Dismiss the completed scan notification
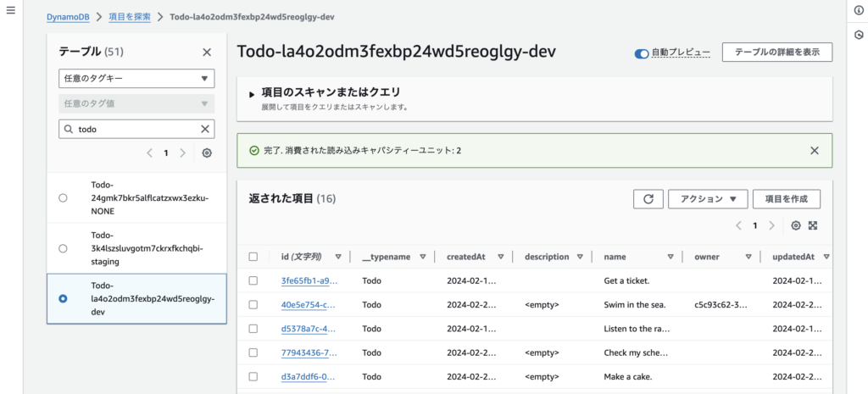Image resolution: width=868 pixels, height=394 pixels. coord(815,151)
